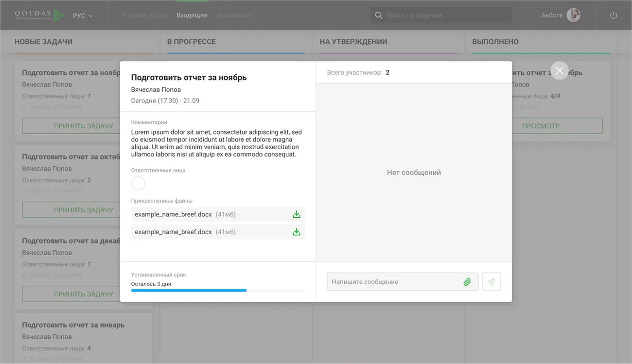Go to Исходящие tab

click(x=233, y=16)
